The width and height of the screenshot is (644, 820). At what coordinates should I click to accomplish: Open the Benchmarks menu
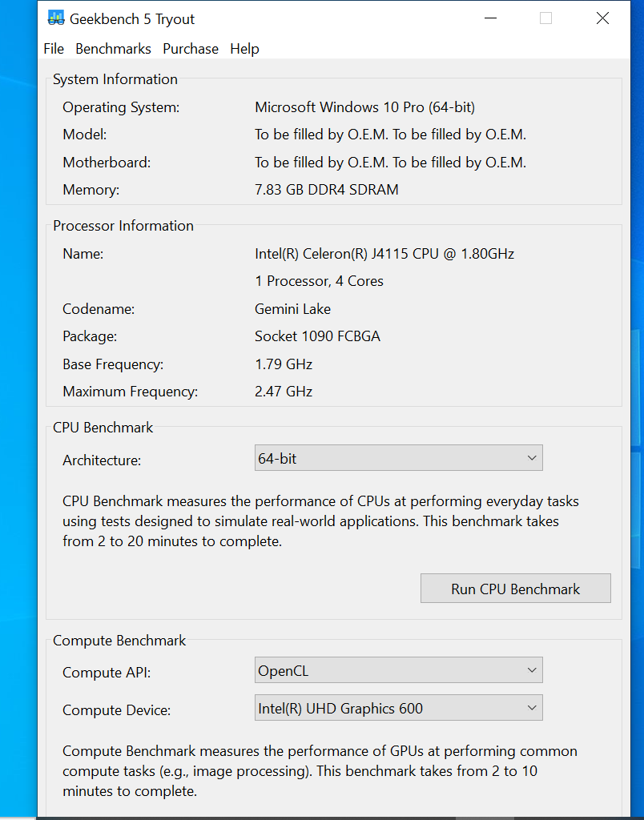(x=113, y=49)
